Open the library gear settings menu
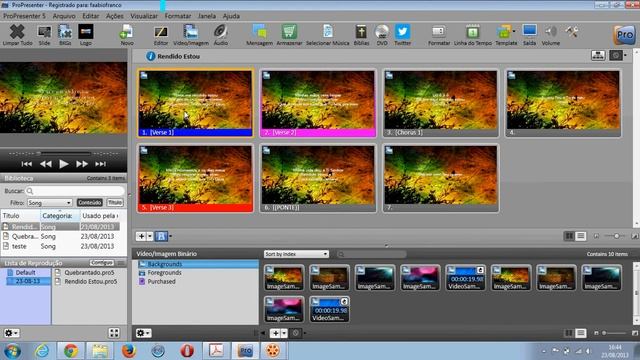 pyautogui.click(x=11, y=333)
